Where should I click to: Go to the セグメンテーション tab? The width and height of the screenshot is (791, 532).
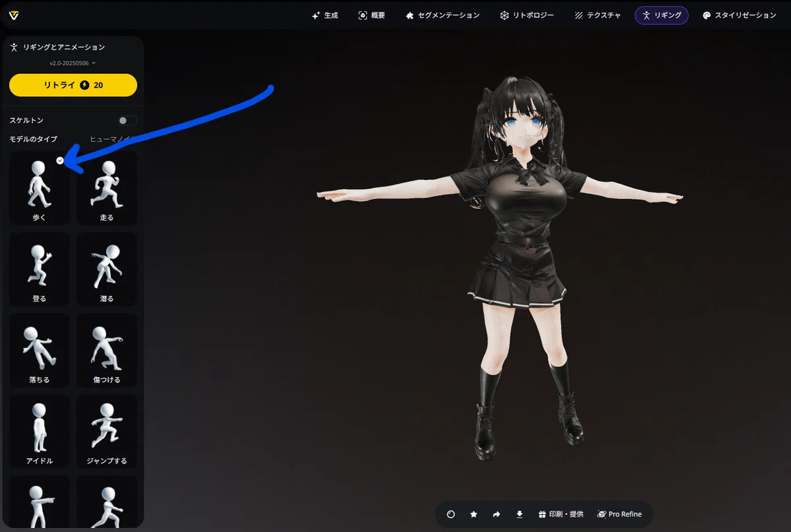442,15
